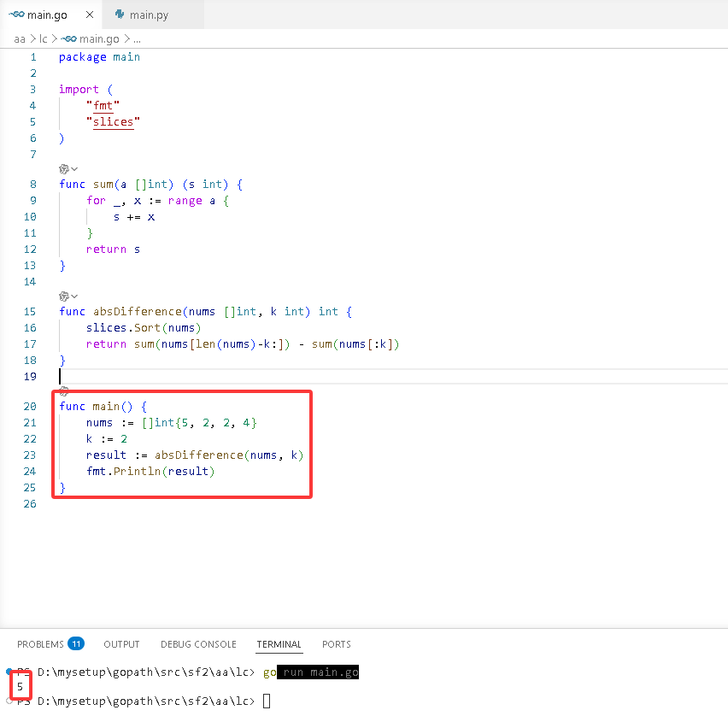
Task: Click the problems count badge 11
Action: coord(76,644)
